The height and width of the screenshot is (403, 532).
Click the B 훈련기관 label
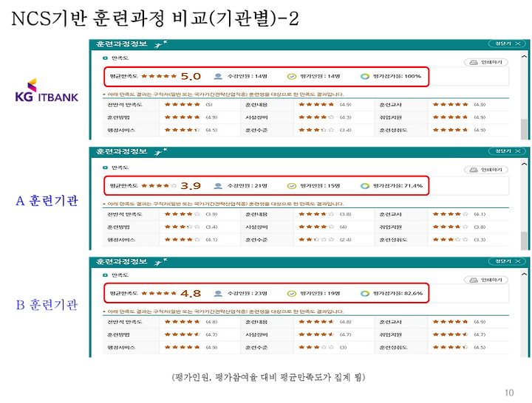(47, 305)
